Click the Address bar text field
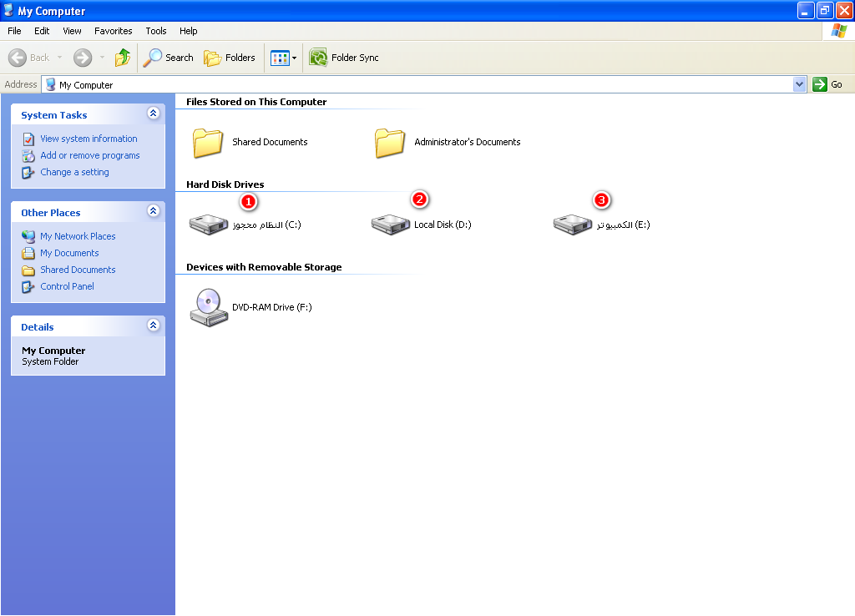The width and height of the screenshot is (855, 616). (417, 84)
